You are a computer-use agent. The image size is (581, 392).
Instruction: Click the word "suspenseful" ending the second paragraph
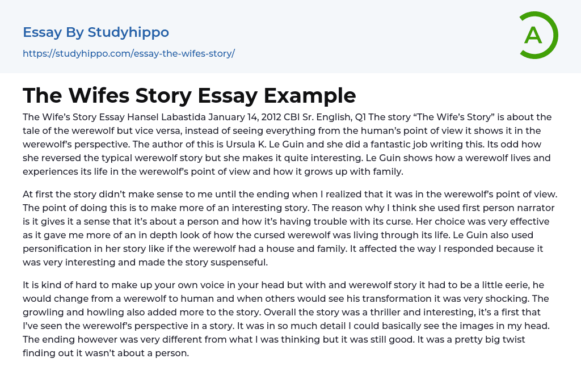pos(239,262)
